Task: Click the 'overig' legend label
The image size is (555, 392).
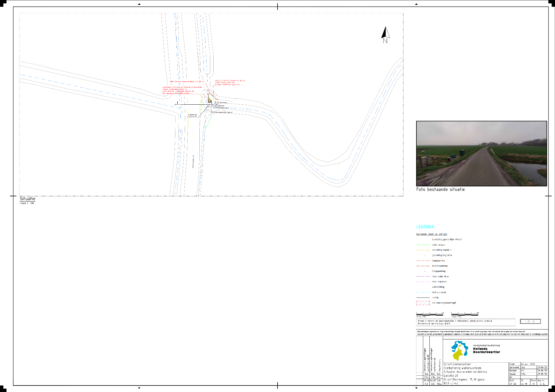Action: (x=435, y=298)
